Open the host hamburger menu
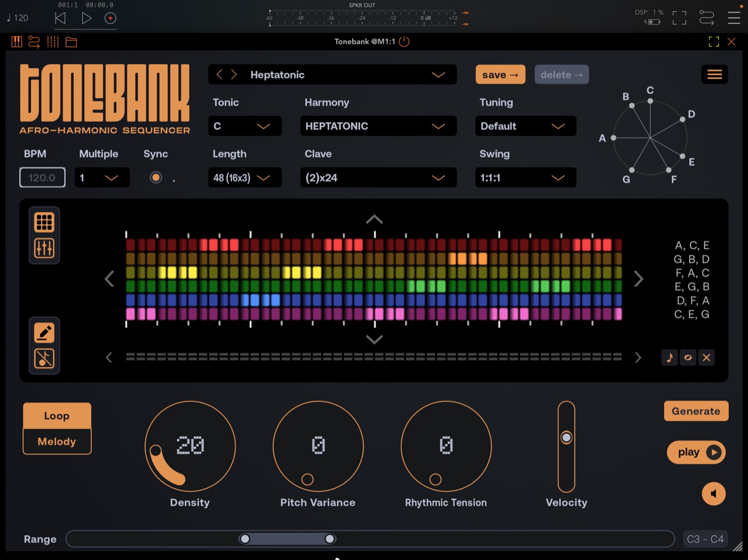Screen dimensions: 748x560 [734, 18]
